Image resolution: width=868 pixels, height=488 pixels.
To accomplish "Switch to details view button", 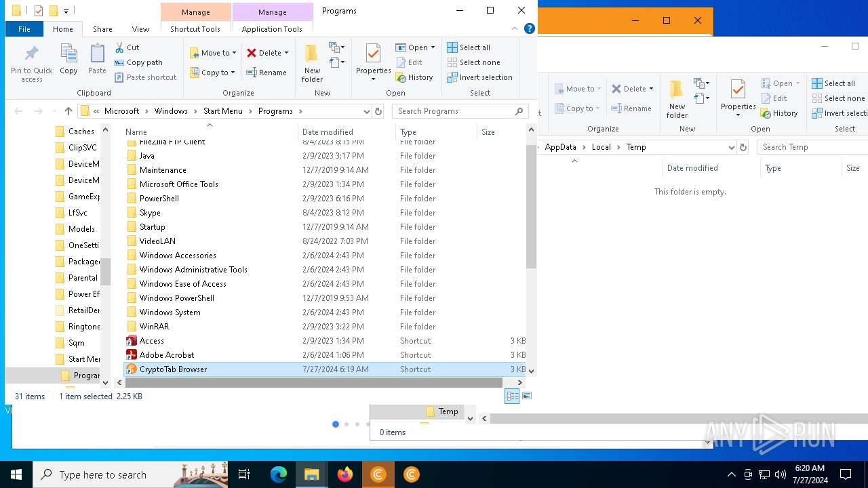I will (513, 396).
